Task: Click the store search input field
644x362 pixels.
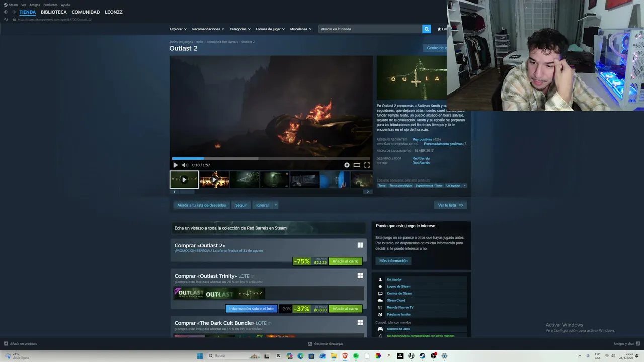Action: click(370, 29)
